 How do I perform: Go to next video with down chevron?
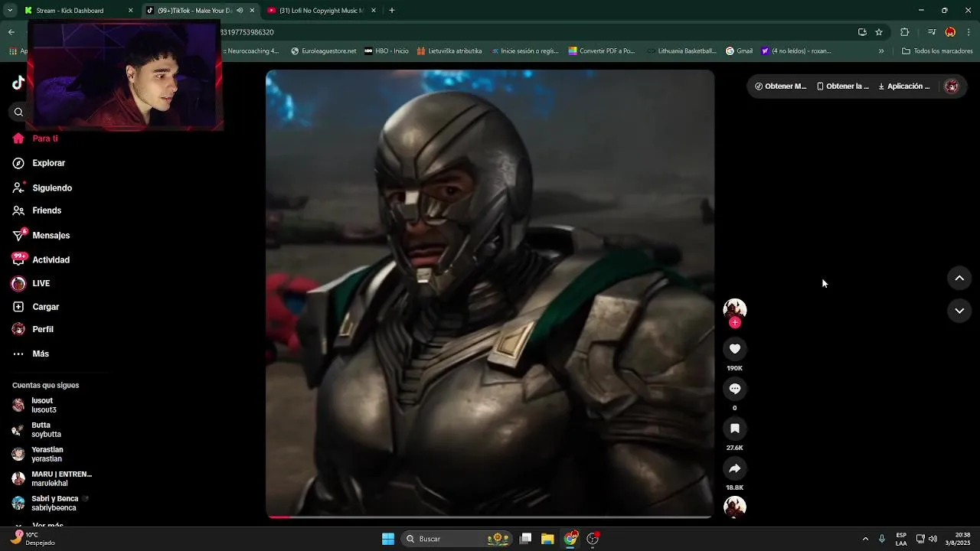pyautogui.click(x=959, y=311)
